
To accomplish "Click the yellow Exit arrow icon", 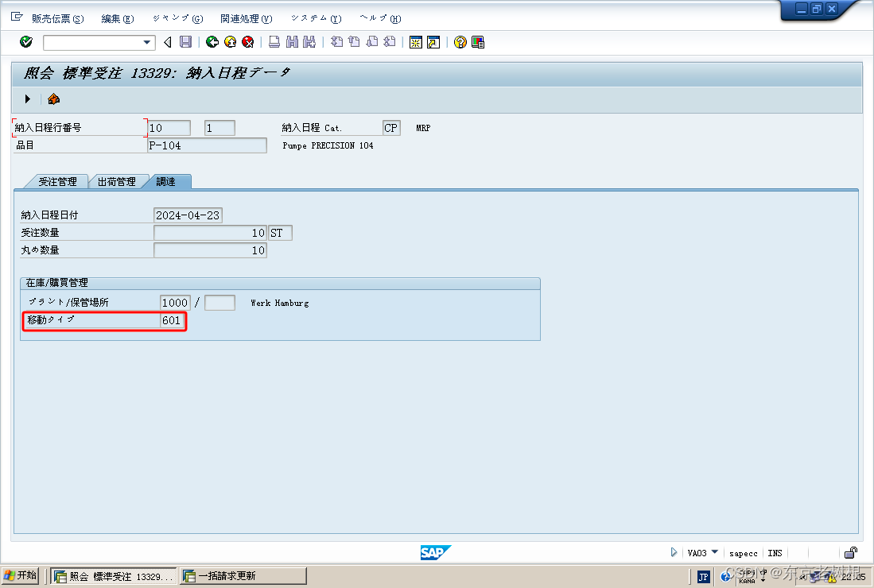I will (230, 42).
